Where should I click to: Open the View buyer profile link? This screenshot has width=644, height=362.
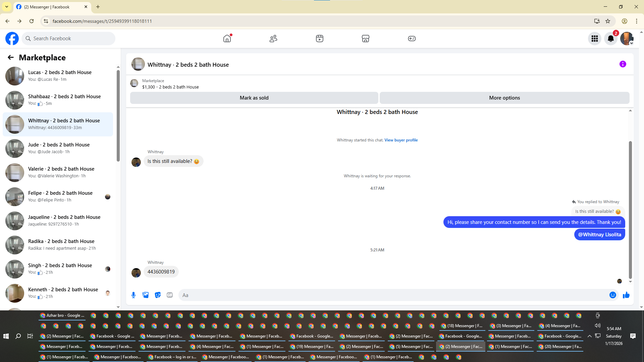coord(401,140)
